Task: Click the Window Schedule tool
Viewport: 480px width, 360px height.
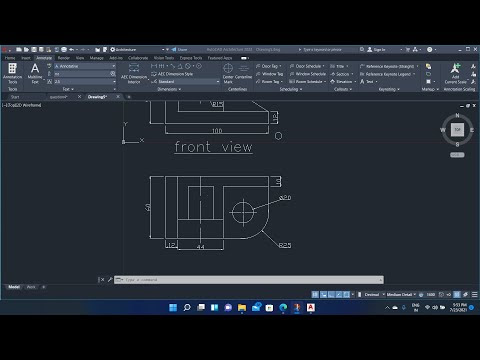Action: tap(308, 74)
